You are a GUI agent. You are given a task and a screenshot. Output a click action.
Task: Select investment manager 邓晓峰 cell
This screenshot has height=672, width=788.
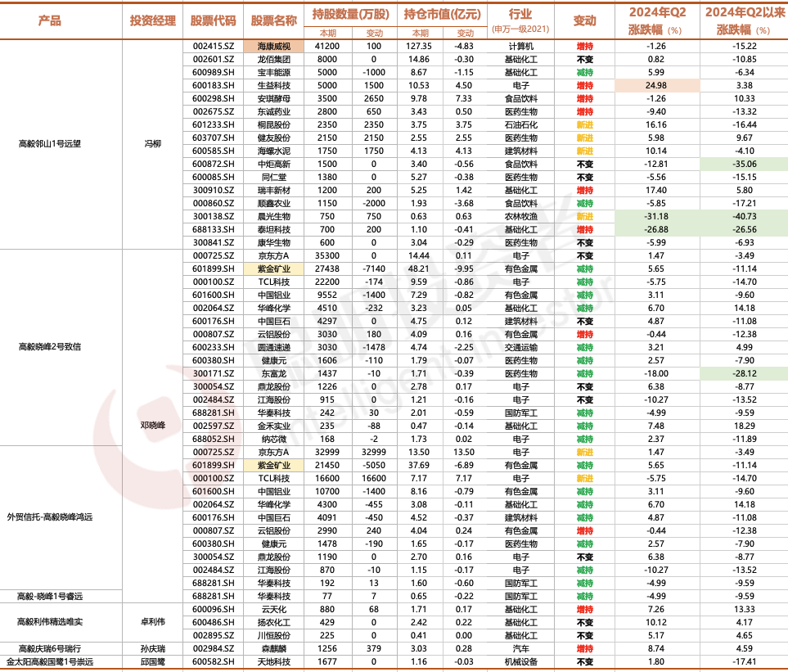(x=153, y=426)
